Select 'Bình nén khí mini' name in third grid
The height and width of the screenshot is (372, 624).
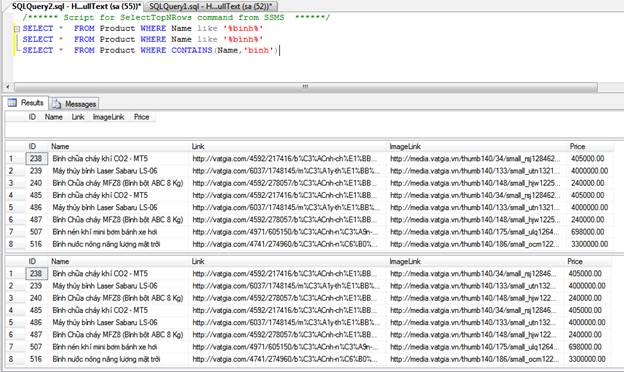(x=105, y=347)
